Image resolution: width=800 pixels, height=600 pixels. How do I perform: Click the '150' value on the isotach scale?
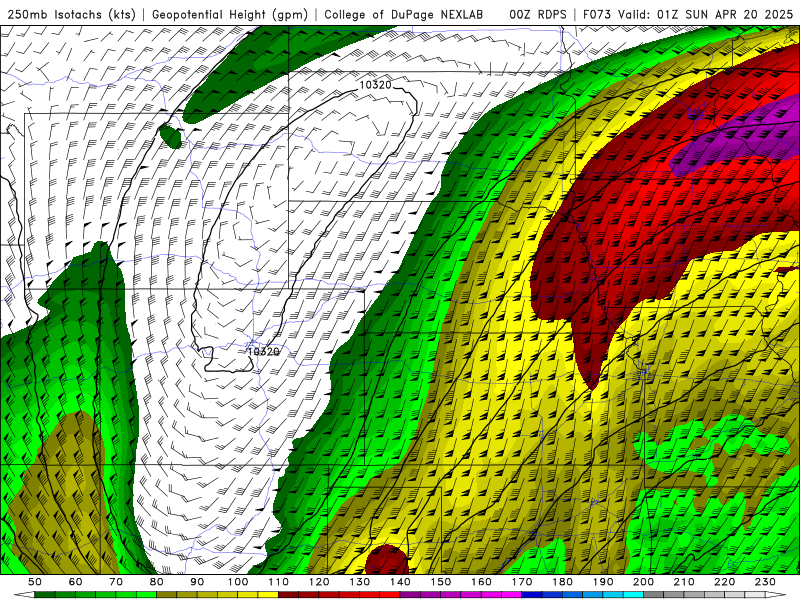(441, 582)
